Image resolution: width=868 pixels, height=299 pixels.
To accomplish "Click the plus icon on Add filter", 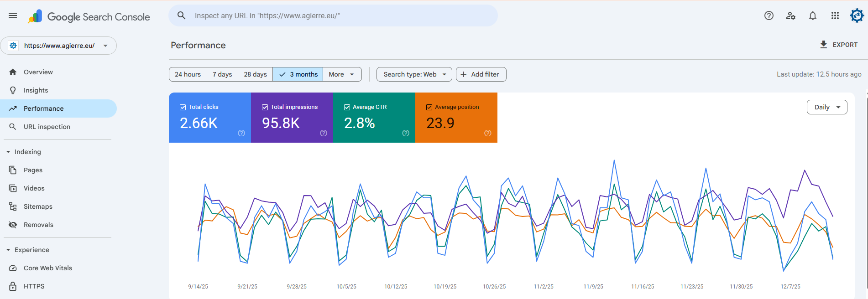I will [x=464, y=74].
